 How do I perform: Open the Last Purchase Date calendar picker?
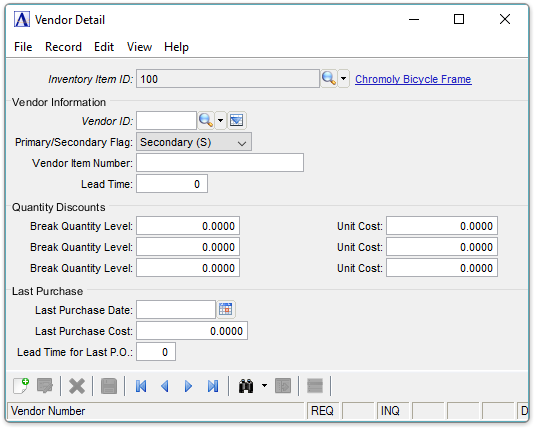point(226,310)
